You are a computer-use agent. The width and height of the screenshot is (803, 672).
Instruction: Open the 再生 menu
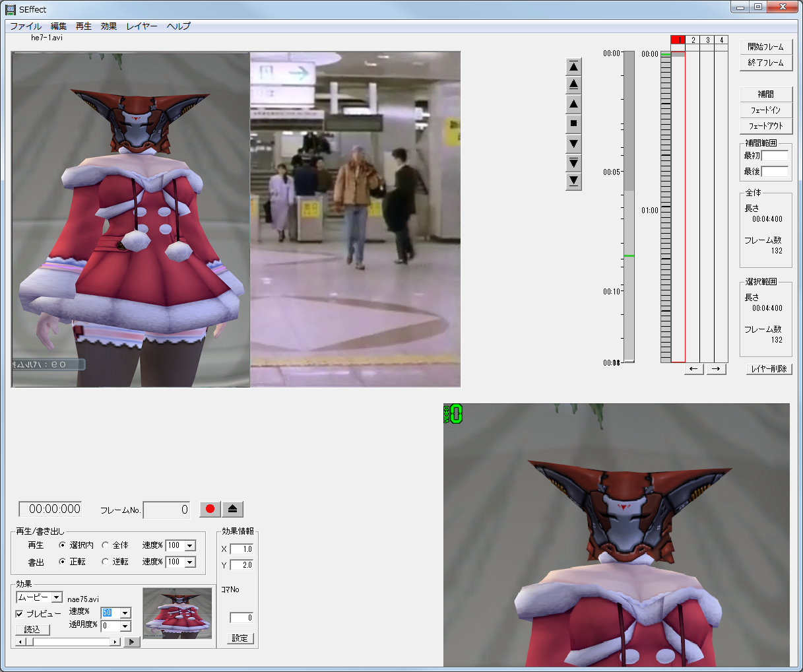click(x=84, y=26)
